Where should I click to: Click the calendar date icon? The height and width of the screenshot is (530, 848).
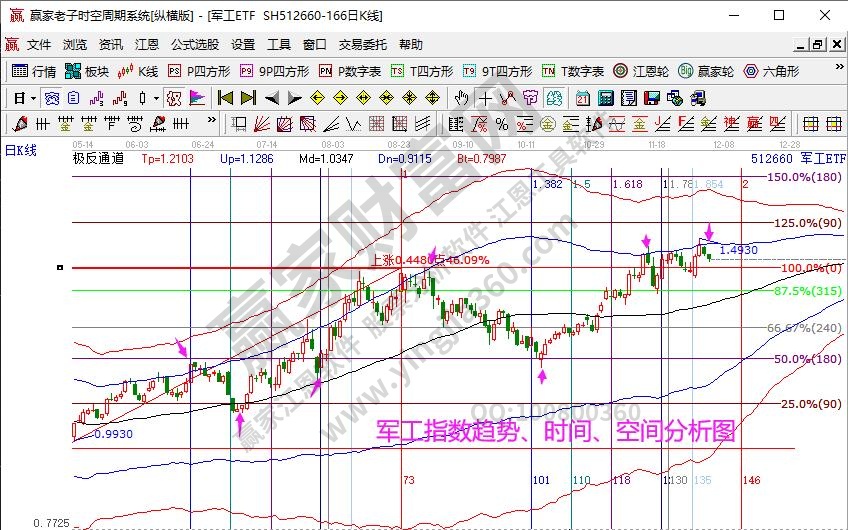coord(583,98)
